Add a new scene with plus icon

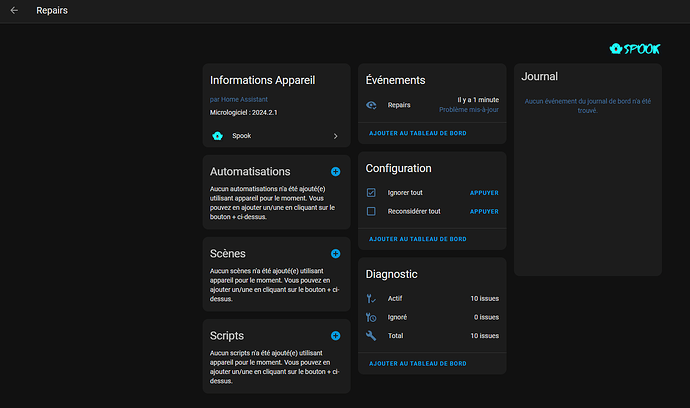coord(335,254)
